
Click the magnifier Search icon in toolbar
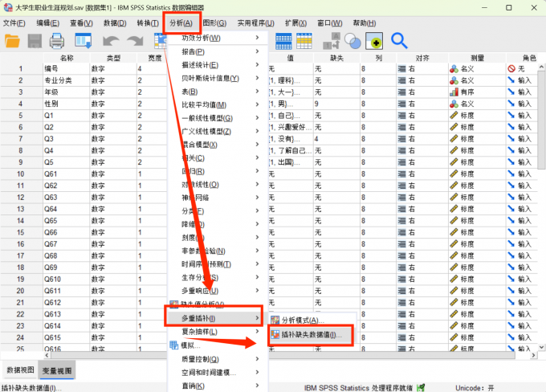coord(399,39)
